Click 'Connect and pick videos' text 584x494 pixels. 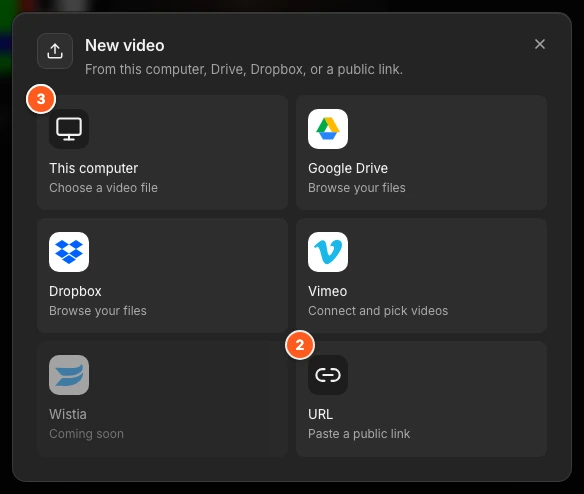(378, 311)
